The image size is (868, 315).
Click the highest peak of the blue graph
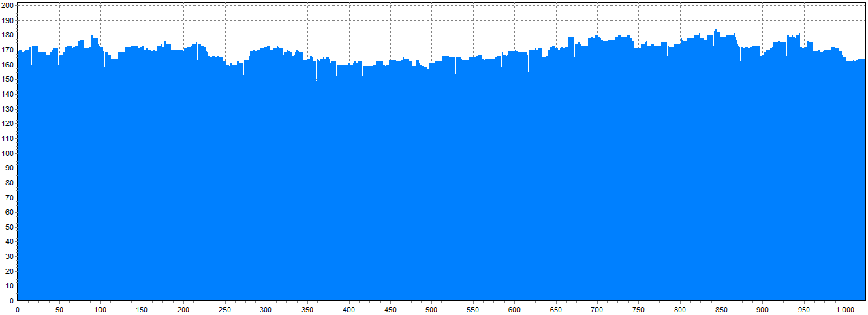click(x=716, y=31)
